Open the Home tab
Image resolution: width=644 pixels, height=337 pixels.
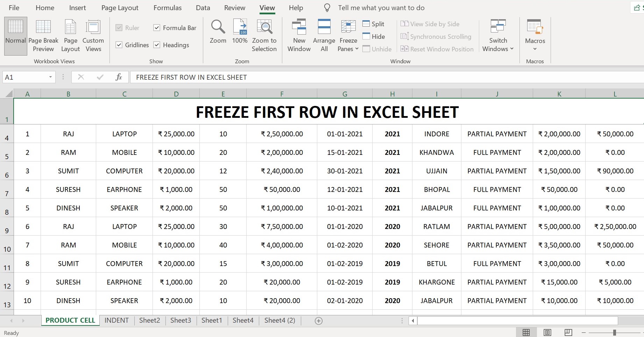pos(45,8)
